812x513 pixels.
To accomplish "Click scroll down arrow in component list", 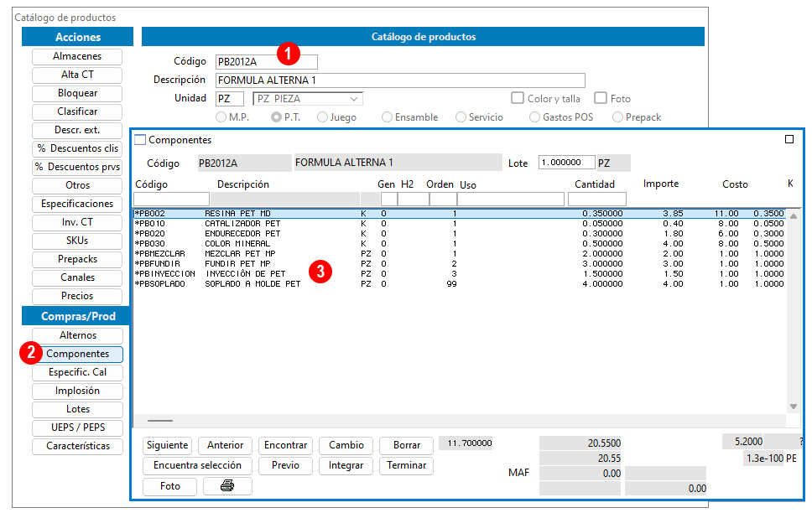I will (794, 407).
